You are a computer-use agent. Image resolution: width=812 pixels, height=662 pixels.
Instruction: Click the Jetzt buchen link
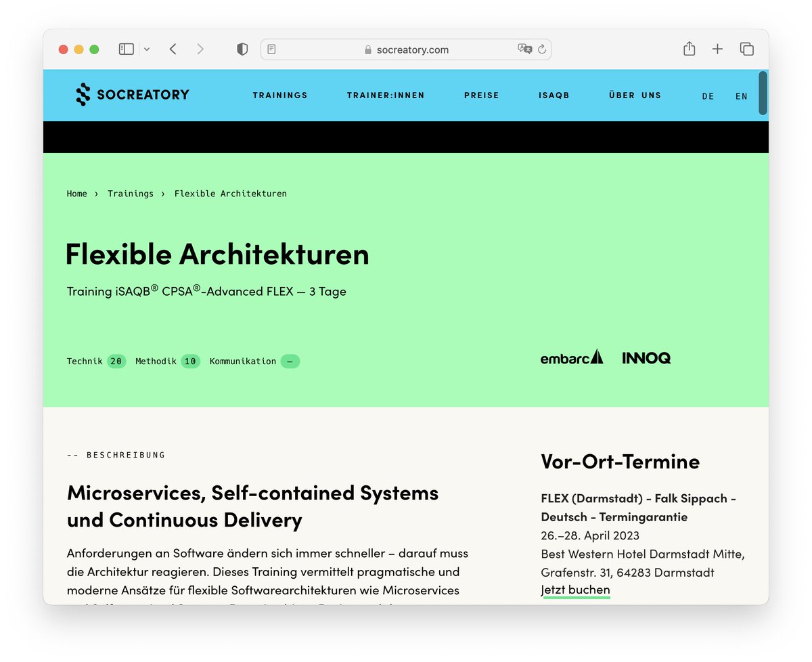tap(575, 590)
